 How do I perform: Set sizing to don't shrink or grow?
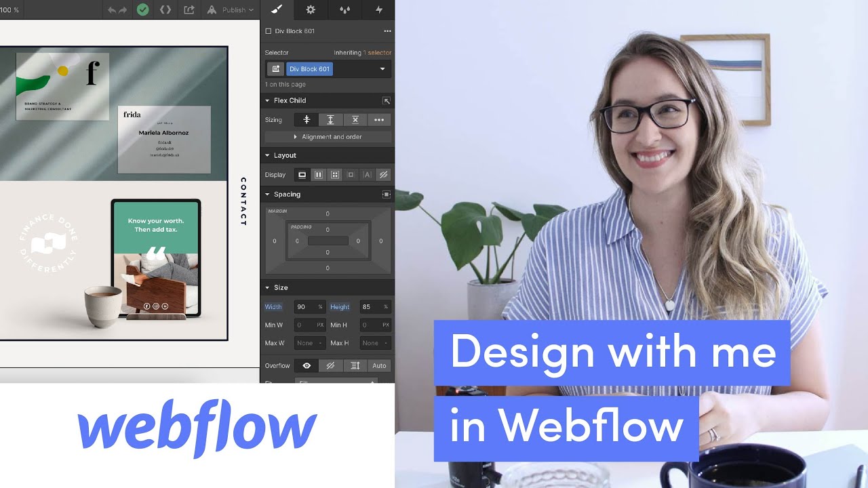click(355, 120)
